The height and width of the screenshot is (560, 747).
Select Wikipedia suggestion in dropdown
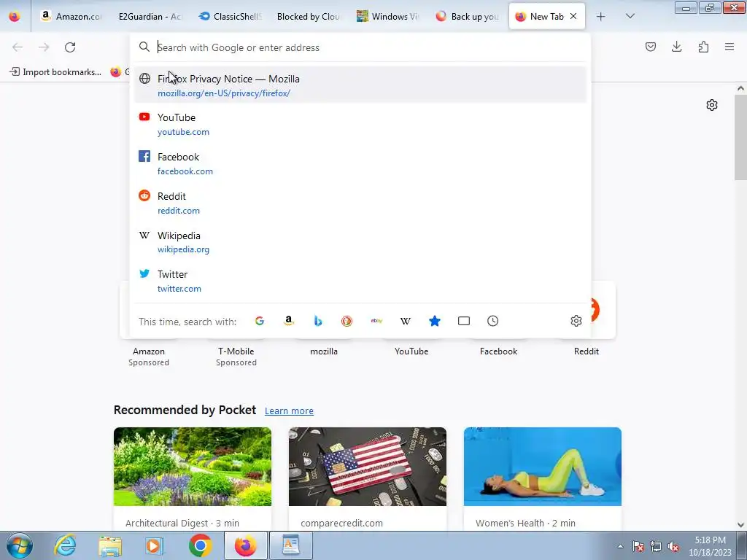coord(360,242)
